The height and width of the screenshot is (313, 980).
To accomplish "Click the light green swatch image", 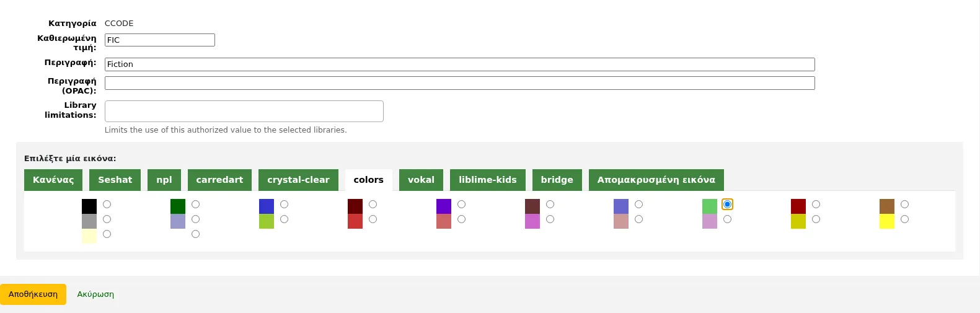I will [710, 206].
